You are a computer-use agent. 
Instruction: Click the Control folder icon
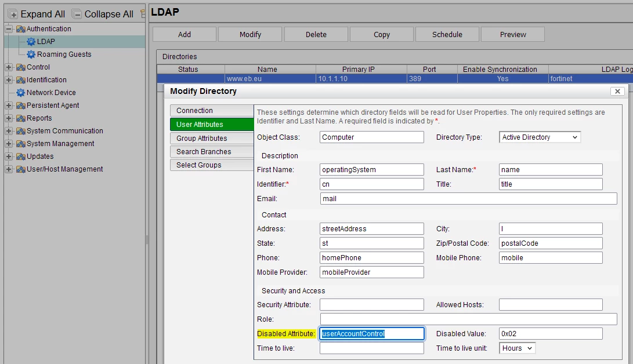[x=20, y=67]
